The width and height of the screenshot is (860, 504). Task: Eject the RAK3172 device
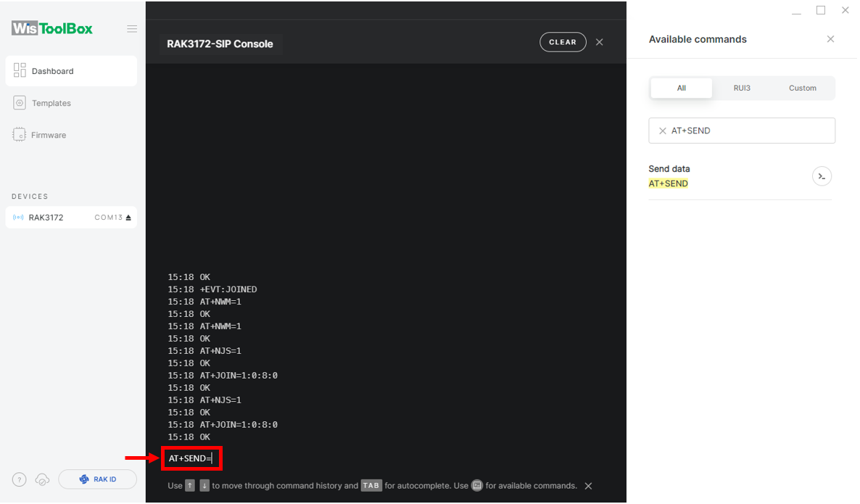pyautogui.click(x=128, y=217)
